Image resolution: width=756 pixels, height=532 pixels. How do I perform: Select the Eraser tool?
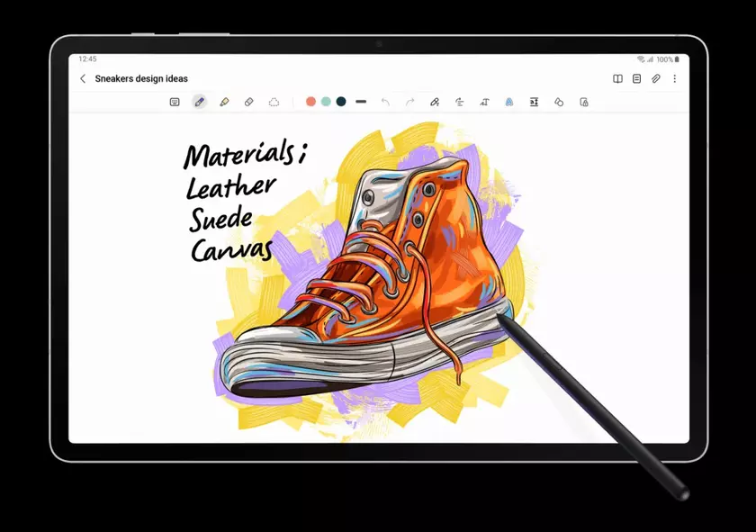click(249, 102)
